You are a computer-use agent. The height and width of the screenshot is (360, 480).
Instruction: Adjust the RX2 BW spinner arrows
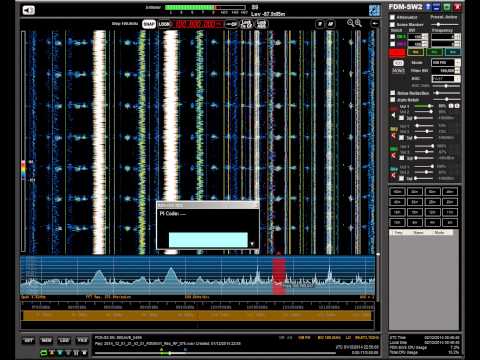tap(425, 44)
